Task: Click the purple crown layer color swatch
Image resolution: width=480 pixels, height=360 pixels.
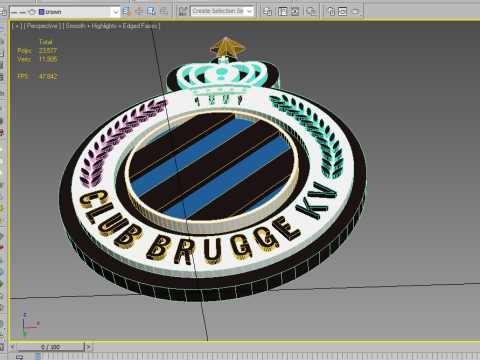Action: pos(41,12)
